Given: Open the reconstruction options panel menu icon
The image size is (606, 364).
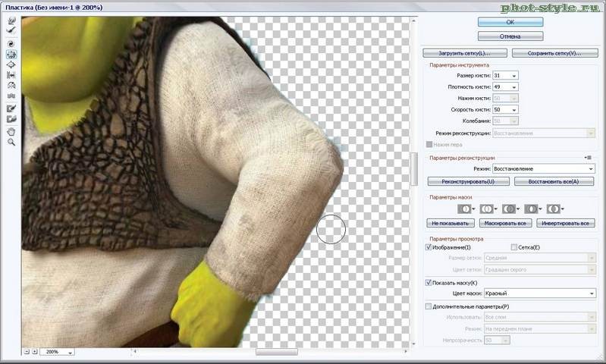Looking at the screenshot, I should click(x=589, y=158).
